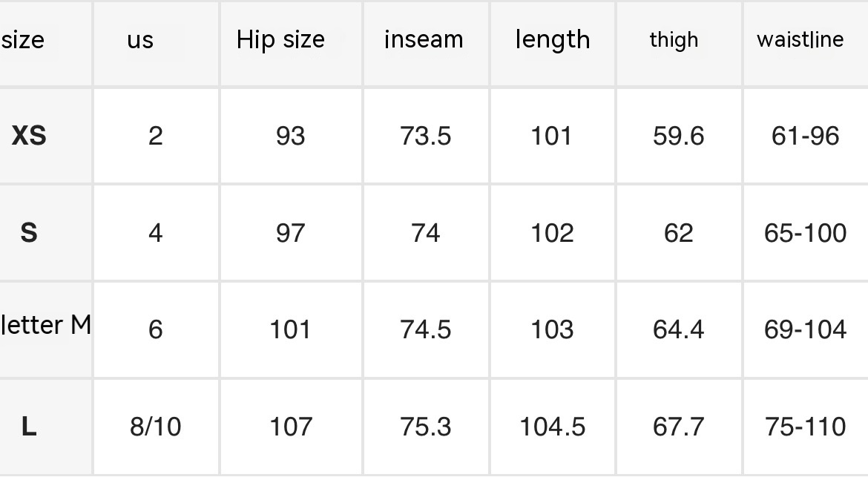
Task: Select the 104.5 length cell
Action: 553,427
